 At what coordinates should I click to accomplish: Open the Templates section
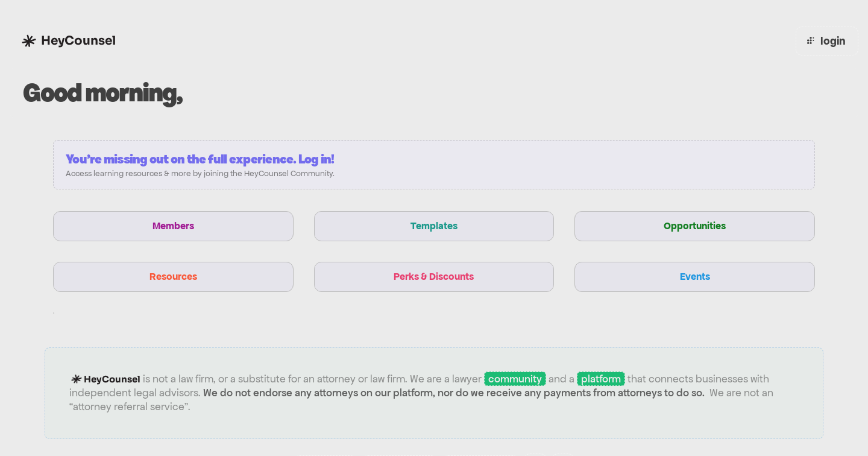[433, 226]
